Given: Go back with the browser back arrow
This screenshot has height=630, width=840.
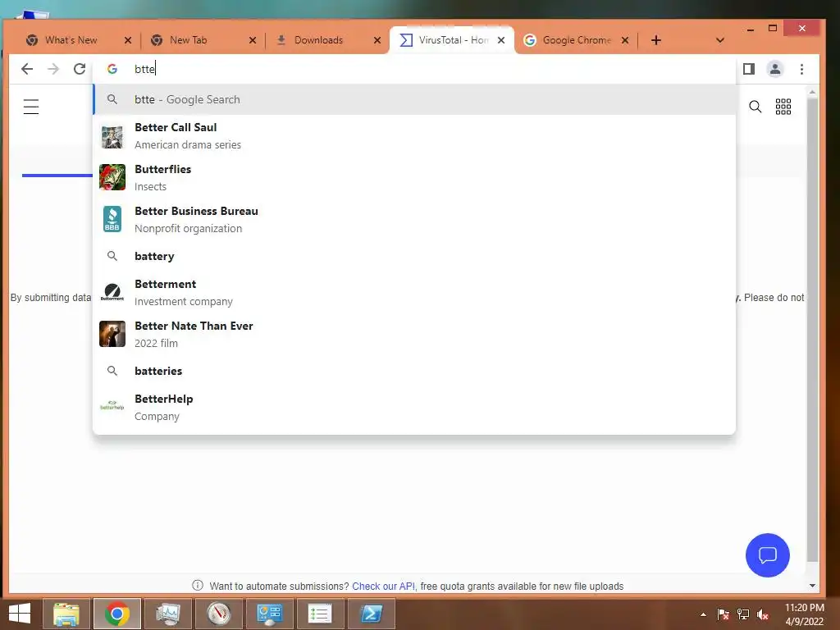Looking at the screenshot, I should click(27, 69).
